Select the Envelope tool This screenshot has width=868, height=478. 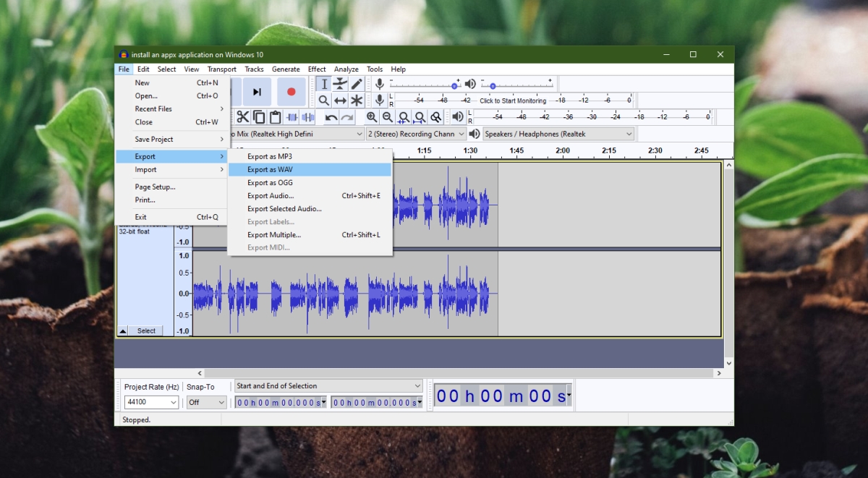click(x=340, y=84)
